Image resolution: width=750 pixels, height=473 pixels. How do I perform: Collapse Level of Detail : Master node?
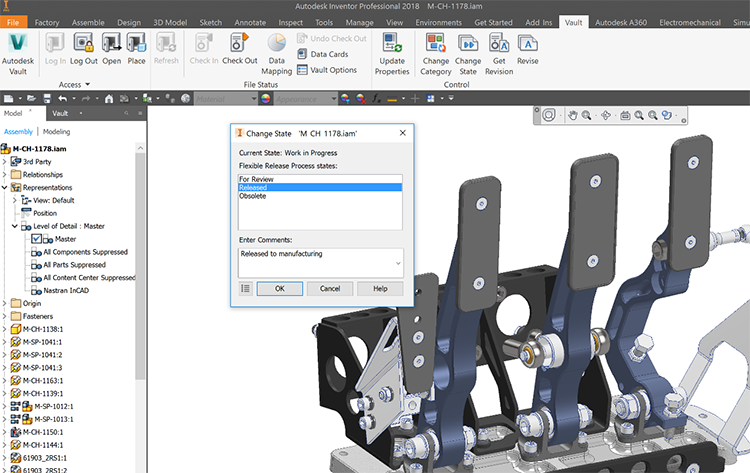tap(15, 226)
